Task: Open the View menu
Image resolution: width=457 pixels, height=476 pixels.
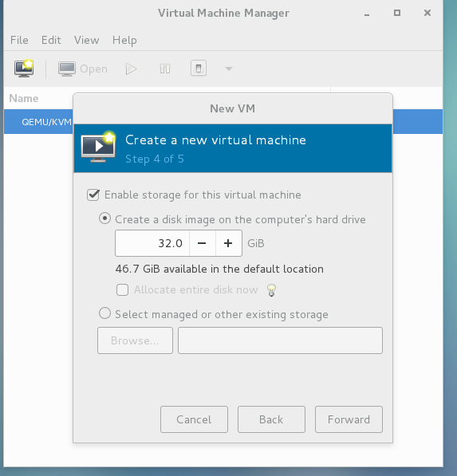Action: point(87,40)
